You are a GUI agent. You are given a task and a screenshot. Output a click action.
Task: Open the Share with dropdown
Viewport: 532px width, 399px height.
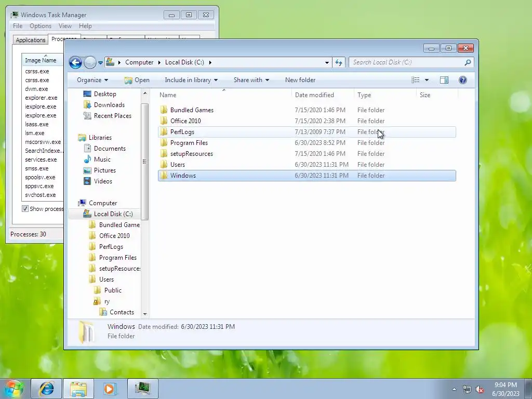251,80
